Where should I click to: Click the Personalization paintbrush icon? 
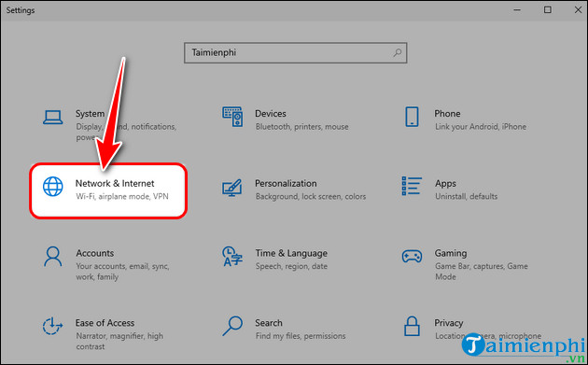pos(232,188)
